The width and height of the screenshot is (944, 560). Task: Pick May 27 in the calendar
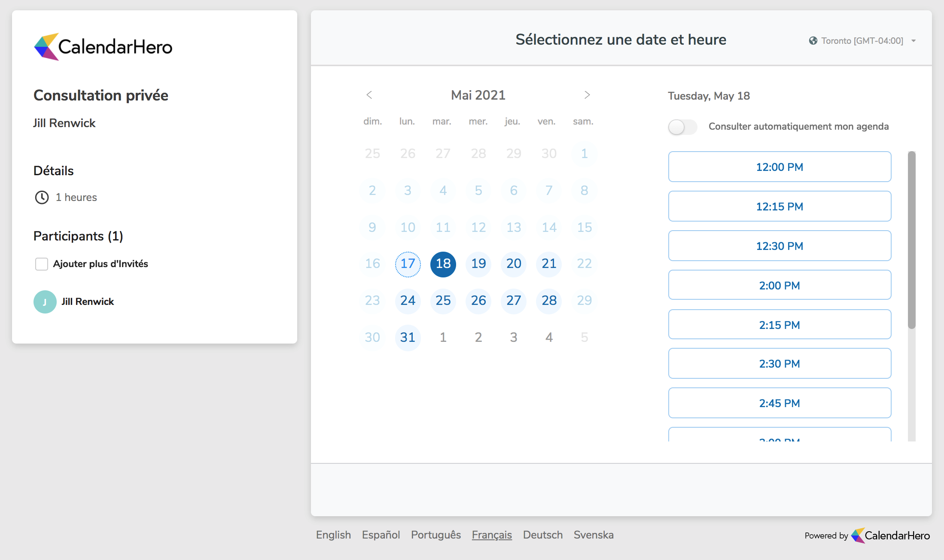(x=513, y=301)
